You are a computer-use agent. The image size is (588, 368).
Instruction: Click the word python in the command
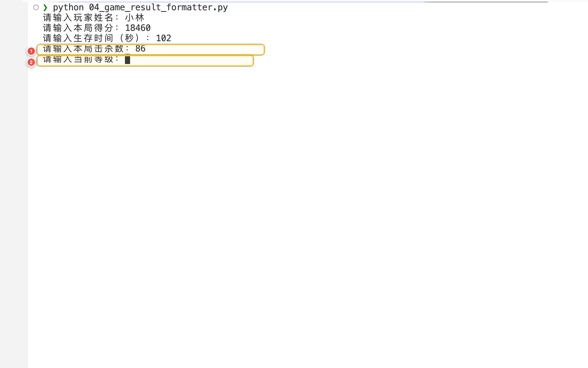click(x=68, y=7)
